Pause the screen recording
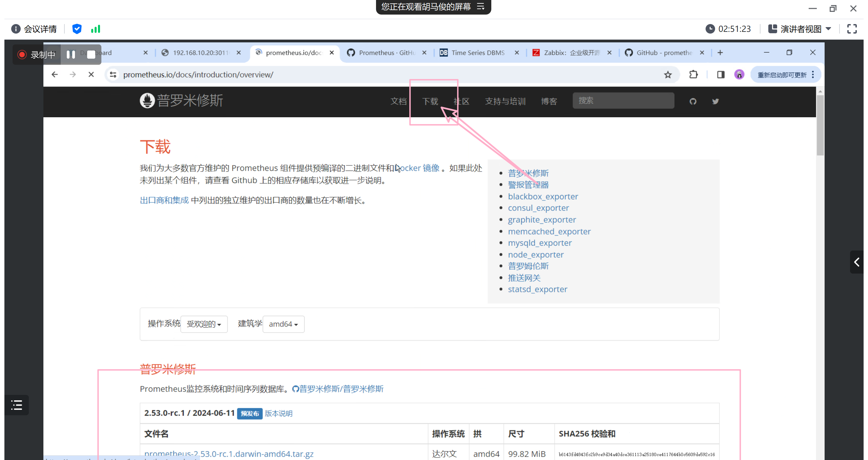 (71, 55)
